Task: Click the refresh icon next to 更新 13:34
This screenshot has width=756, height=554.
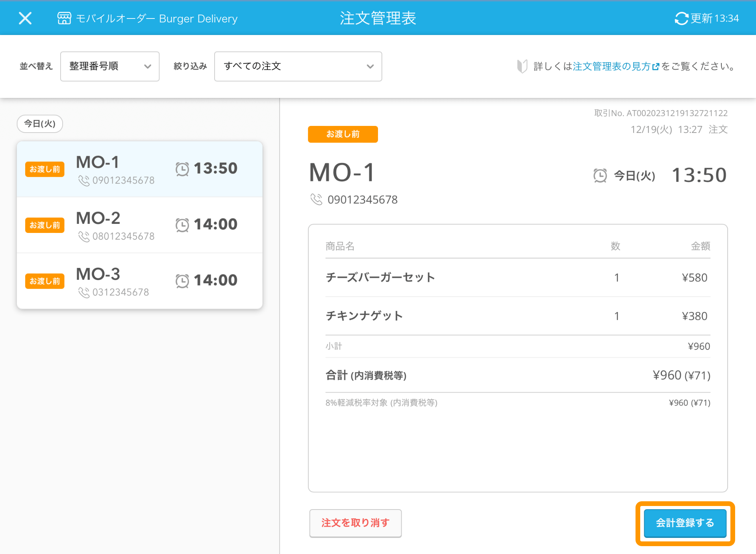Action: click(681, 18)
